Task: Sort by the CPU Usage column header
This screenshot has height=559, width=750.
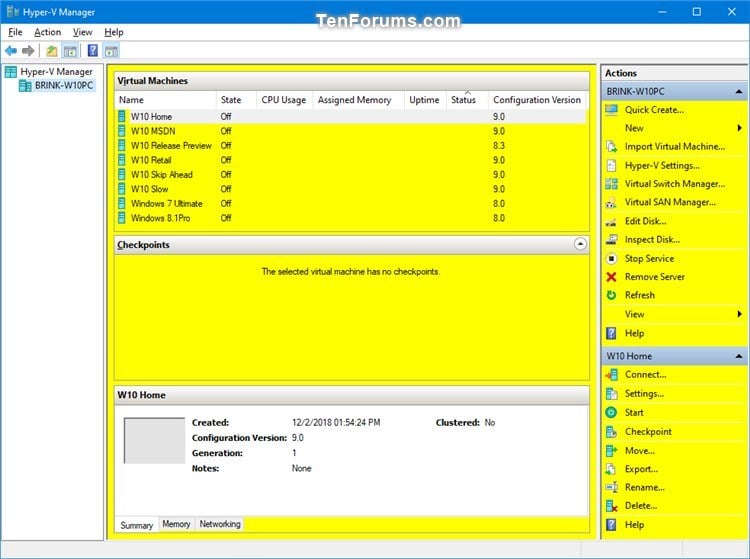Action: 285,100
